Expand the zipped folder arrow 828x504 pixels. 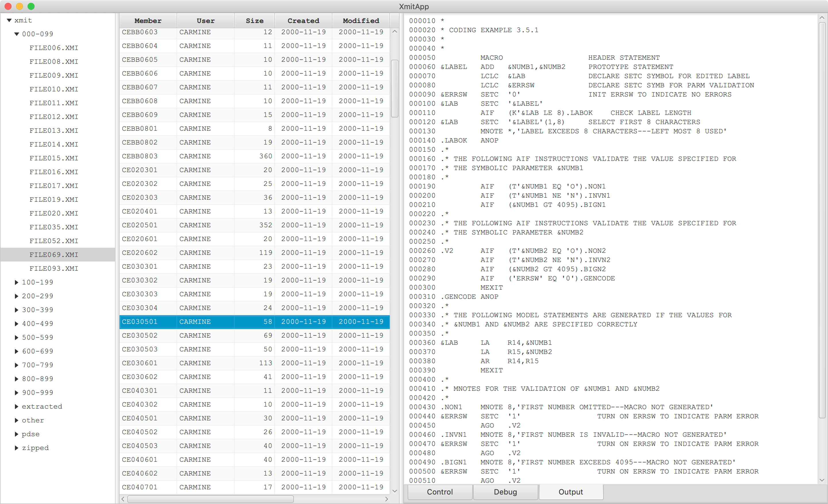pyautogui.click(x=16, y=448)
